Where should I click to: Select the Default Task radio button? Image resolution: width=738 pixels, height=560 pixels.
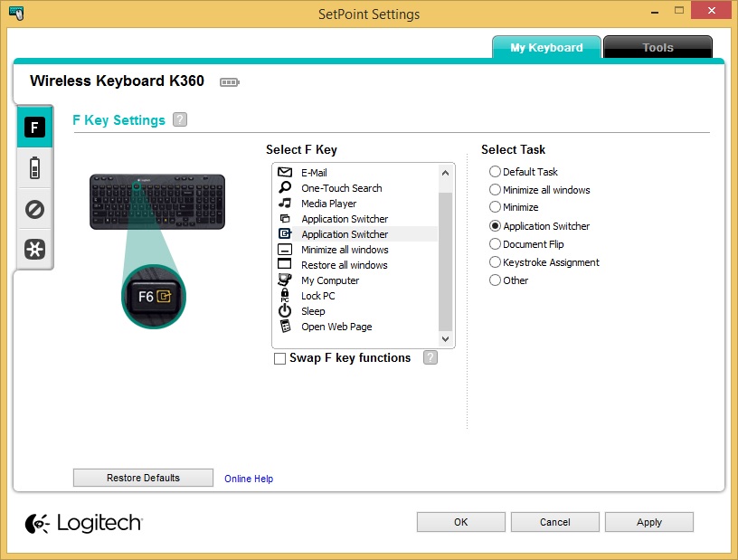click(495, 172)
